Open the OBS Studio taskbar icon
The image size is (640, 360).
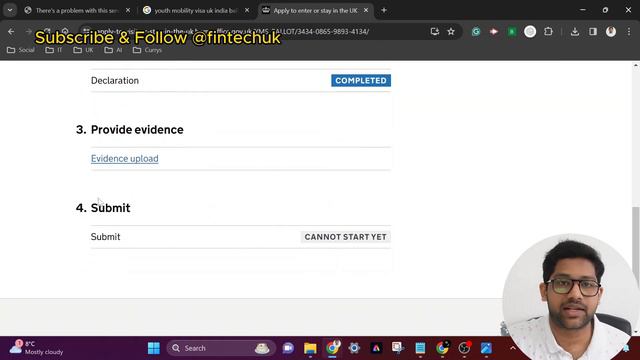pyautogui.click(x=464, y=348)
